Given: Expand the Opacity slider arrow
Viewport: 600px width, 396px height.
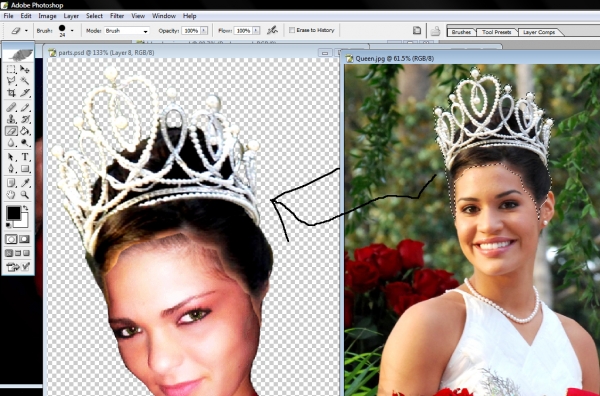Looking at the screenshot, I should (204, 31).
